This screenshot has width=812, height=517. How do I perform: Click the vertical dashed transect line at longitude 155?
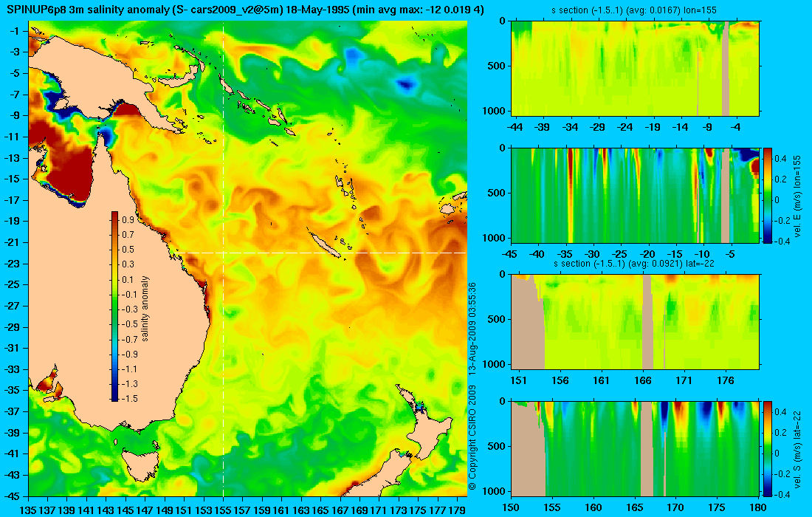tap(223, 259)
